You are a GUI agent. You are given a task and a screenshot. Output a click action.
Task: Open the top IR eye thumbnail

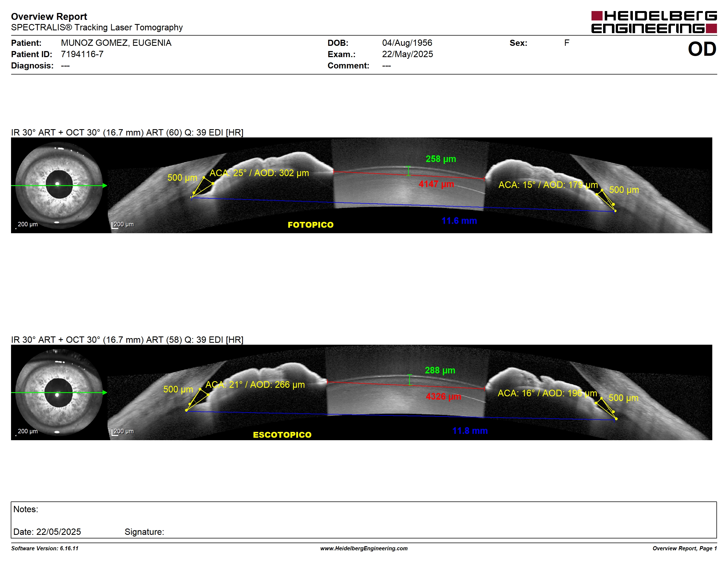pos(59,185)
